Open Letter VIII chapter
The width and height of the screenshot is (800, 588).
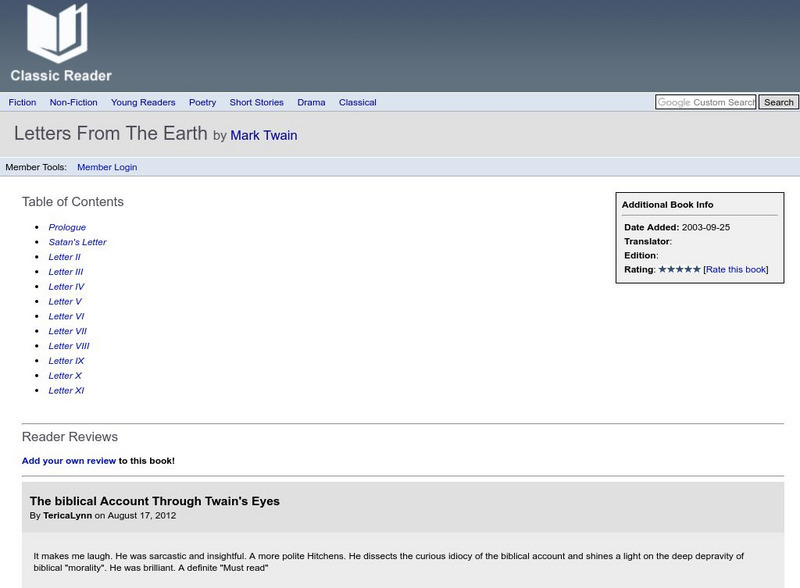66,345
